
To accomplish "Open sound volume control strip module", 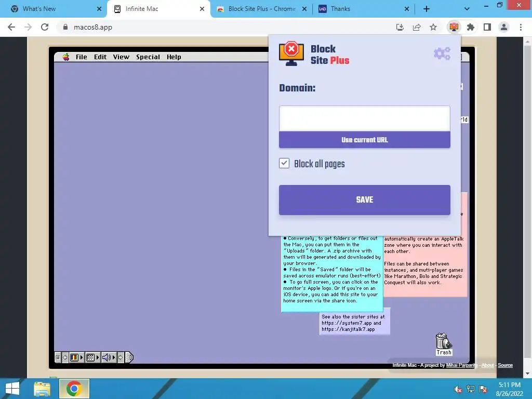I will pyautogui.click(x=107, y=357).
